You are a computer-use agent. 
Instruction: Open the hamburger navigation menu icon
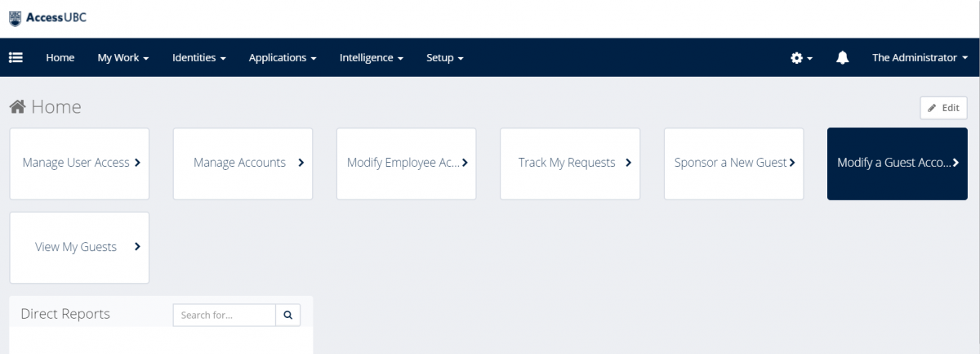[x=16, y=57]
